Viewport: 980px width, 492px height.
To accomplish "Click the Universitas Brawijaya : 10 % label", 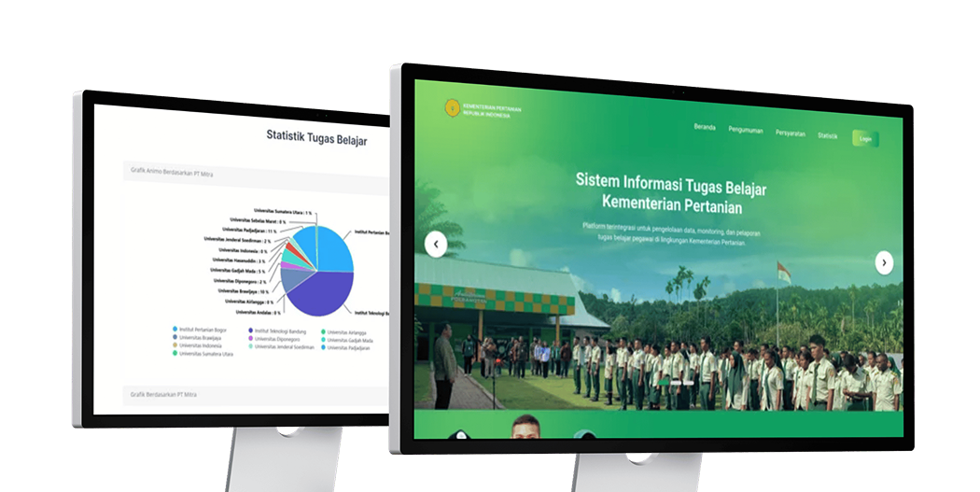I will click(x=243, y=290).
